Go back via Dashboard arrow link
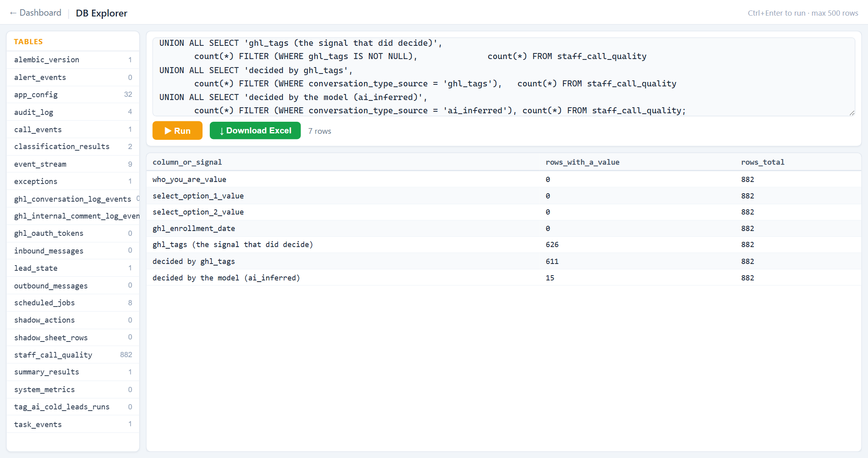 point(35,13)
